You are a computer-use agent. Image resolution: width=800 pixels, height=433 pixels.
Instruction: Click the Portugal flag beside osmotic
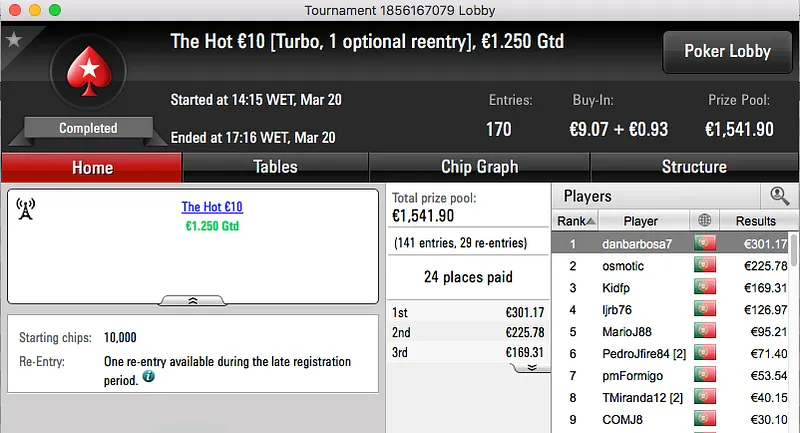705,266
